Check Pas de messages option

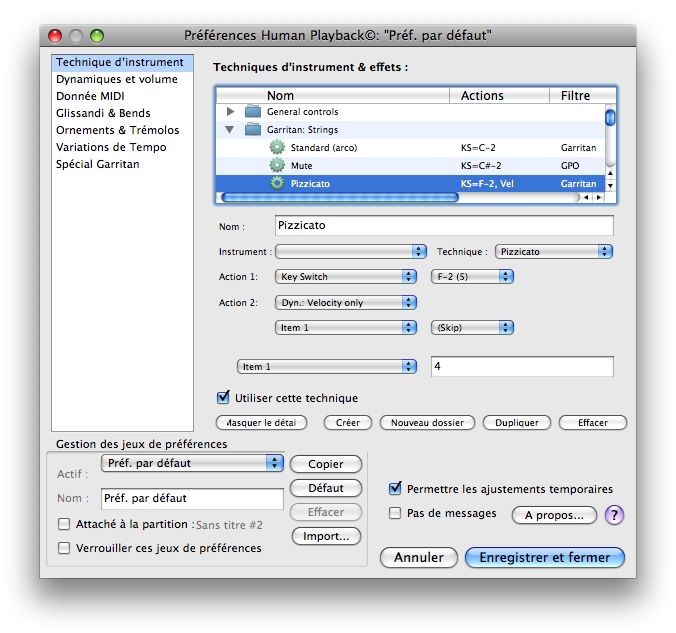[395, 514]
